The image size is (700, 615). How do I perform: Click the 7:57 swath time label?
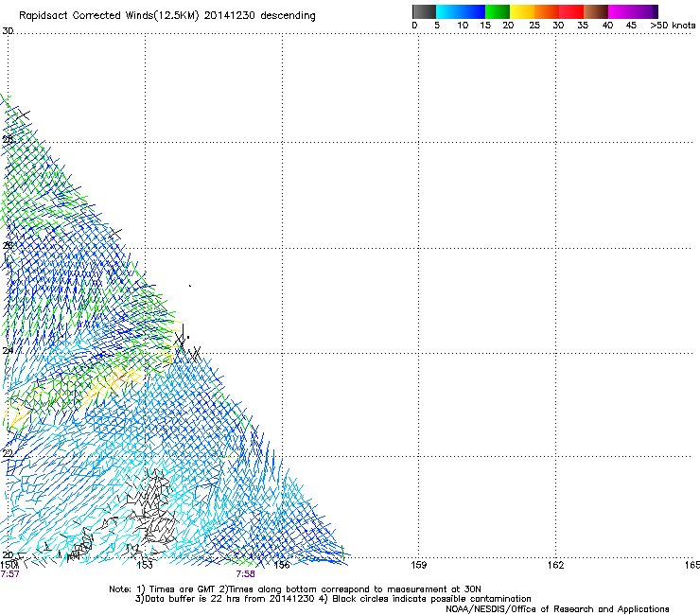click(x=9, y=574)
